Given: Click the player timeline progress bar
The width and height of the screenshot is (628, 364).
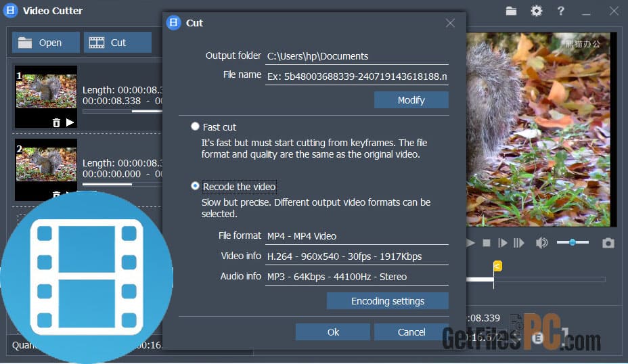Looking at the screenshot, I should pyautogui.click(x=536, y=279).
